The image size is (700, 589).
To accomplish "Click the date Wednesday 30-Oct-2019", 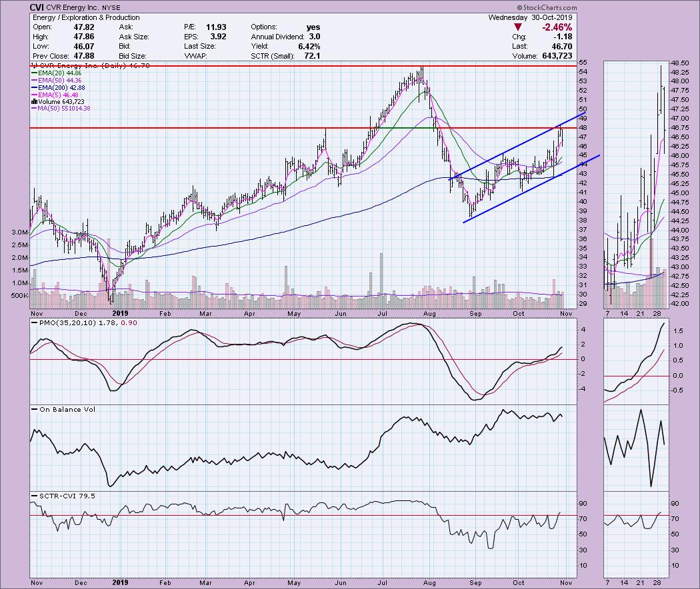I will click(x=531, y=17).
